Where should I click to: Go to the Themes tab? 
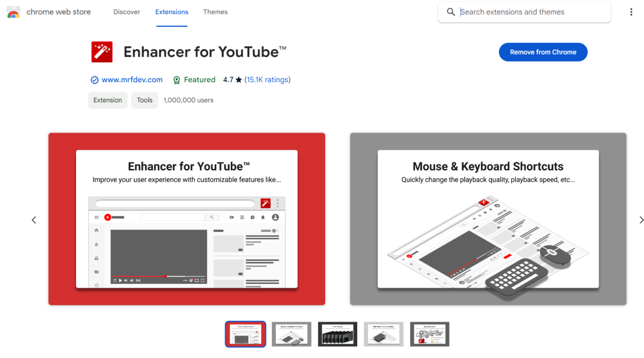(x=215, y=12)
